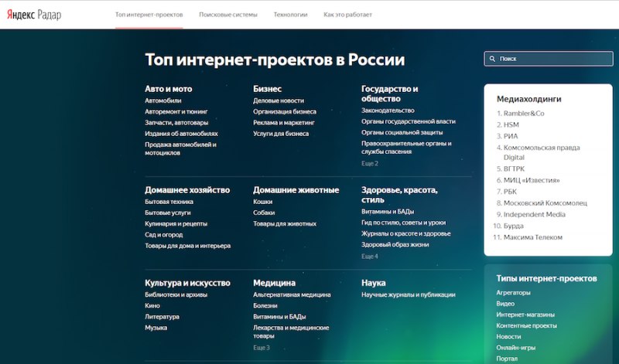Open Журналы о красоте и здоровье
The image size is (619, 364).
pyautogui.click(x=405, y=233)
